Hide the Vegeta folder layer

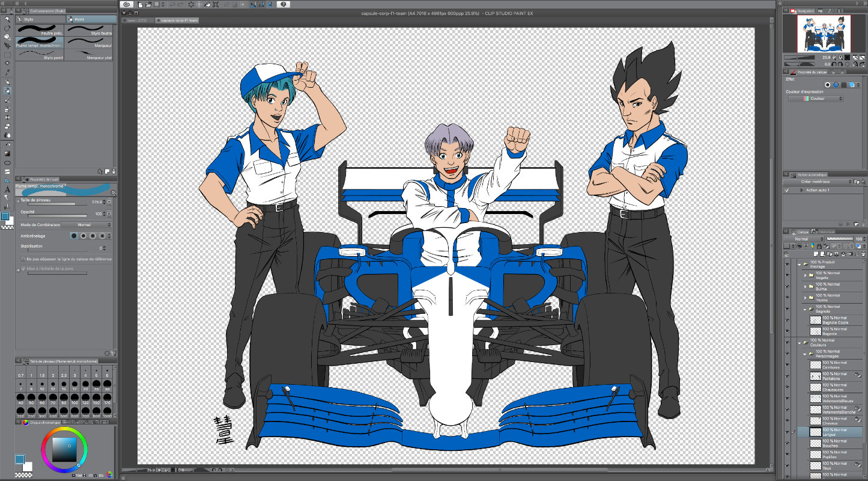point(787,275)
